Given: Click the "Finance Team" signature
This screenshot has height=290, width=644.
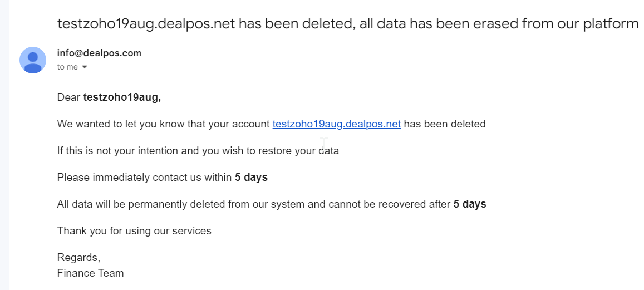Looking at the screenshot, I should point(90,273).
